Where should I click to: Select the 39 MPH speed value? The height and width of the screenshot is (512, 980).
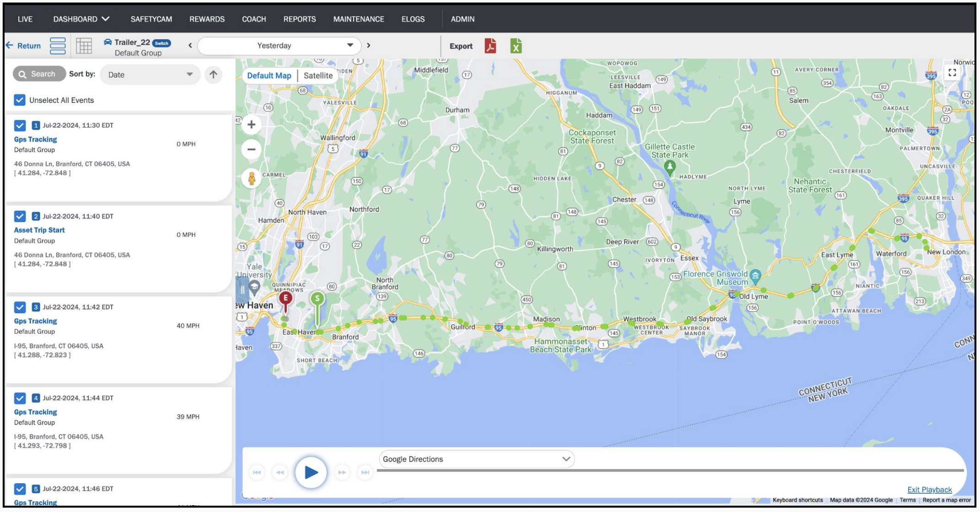pyautogui.click(x=188, y=417)
